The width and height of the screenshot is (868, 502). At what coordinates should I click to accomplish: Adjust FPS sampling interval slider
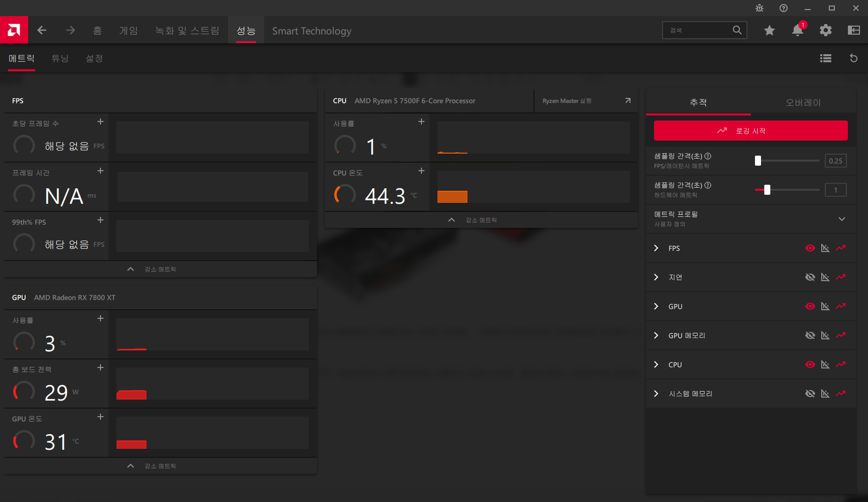click(787, 161)
